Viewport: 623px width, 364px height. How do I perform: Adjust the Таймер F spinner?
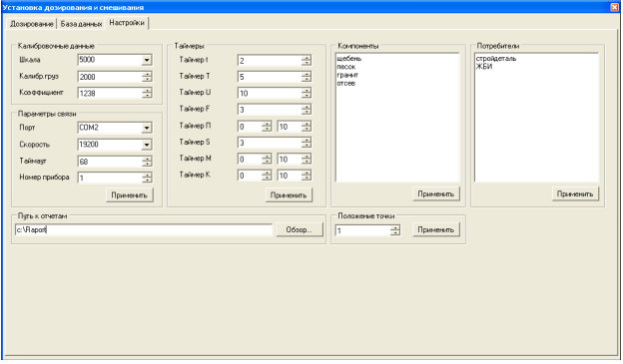point(307,109)
